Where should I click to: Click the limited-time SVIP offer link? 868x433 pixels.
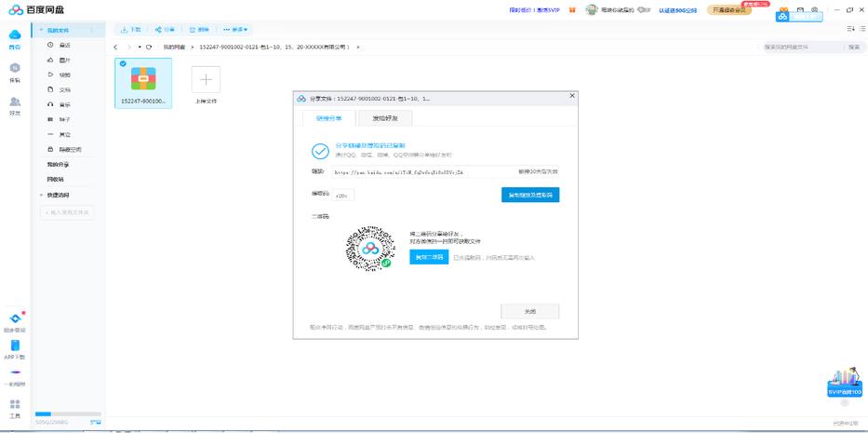tap(534, 10)
